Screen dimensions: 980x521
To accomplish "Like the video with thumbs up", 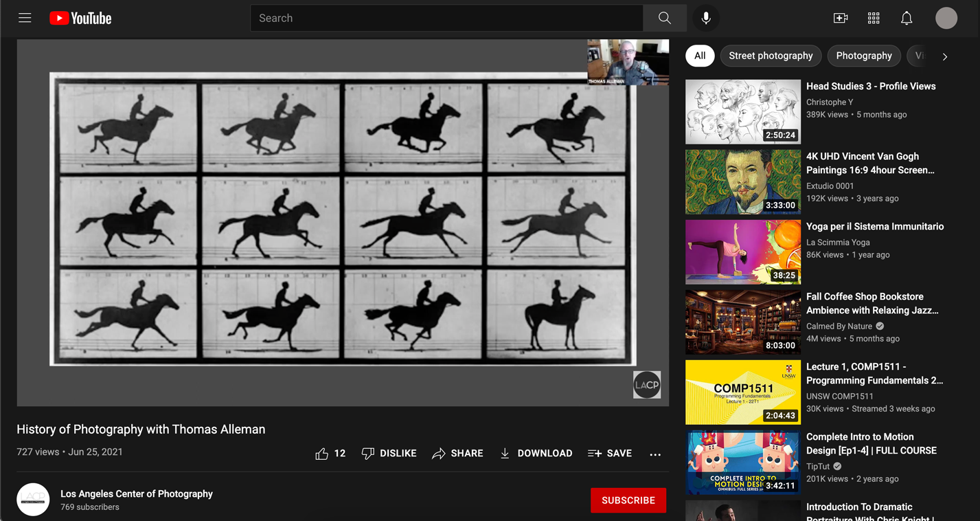I will coord(321,454).
